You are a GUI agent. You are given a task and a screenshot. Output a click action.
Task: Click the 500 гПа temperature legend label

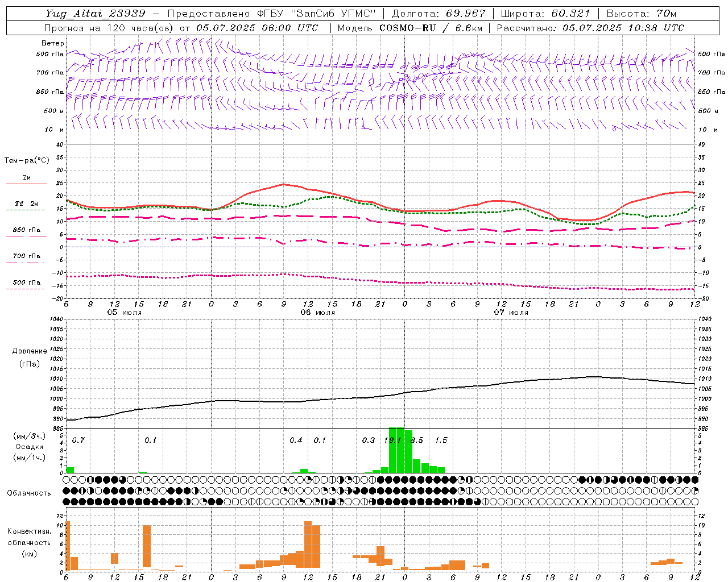[x=26, y=282]
